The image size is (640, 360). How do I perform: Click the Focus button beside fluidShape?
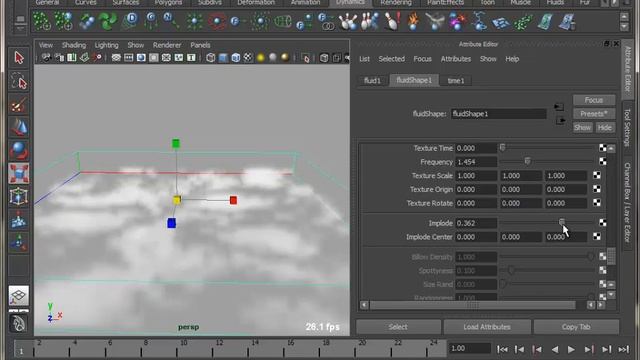click(x=594, y=100)
